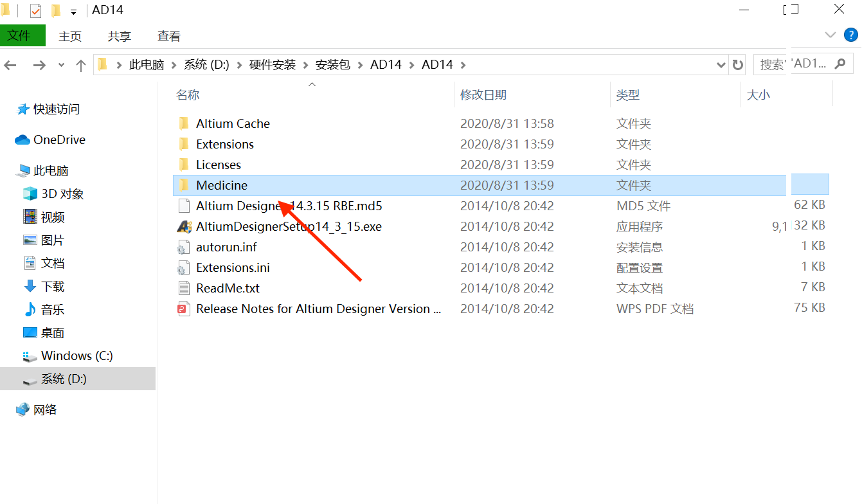Click 安装包 in the address path

pyautogui.click(x=333, y=64)
